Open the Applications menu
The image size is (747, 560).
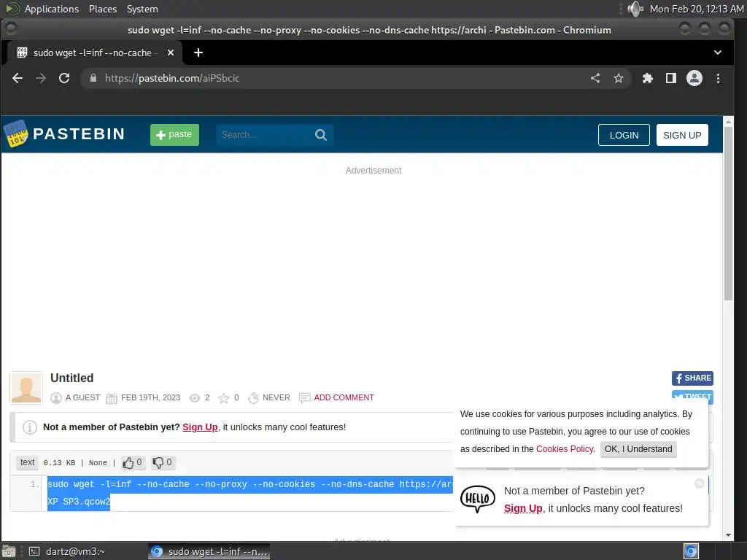coord(52,9)
